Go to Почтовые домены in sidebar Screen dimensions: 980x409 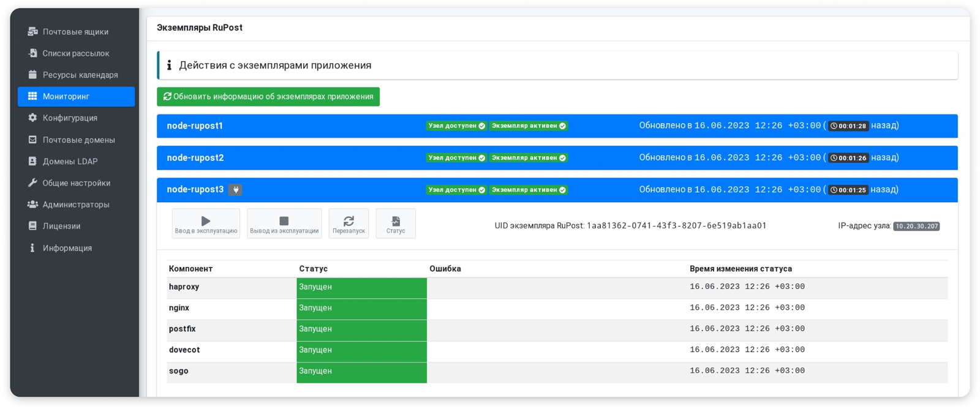78,140
